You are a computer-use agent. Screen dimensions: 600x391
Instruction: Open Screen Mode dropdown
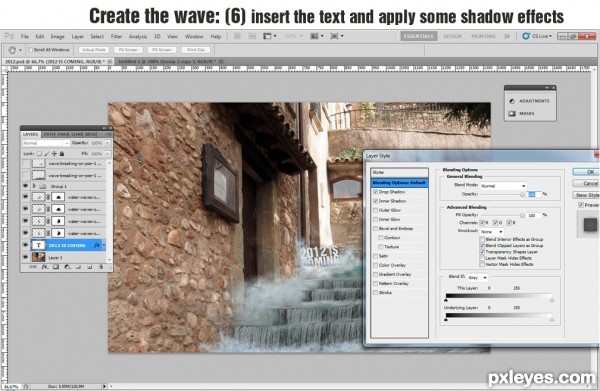click(336, 36)
